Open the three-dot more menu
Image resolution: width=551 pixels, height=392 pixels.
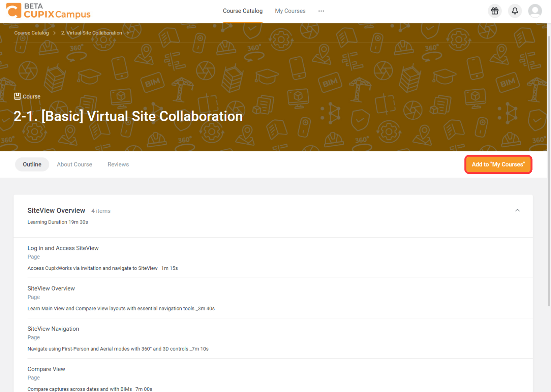click(321, 11)
